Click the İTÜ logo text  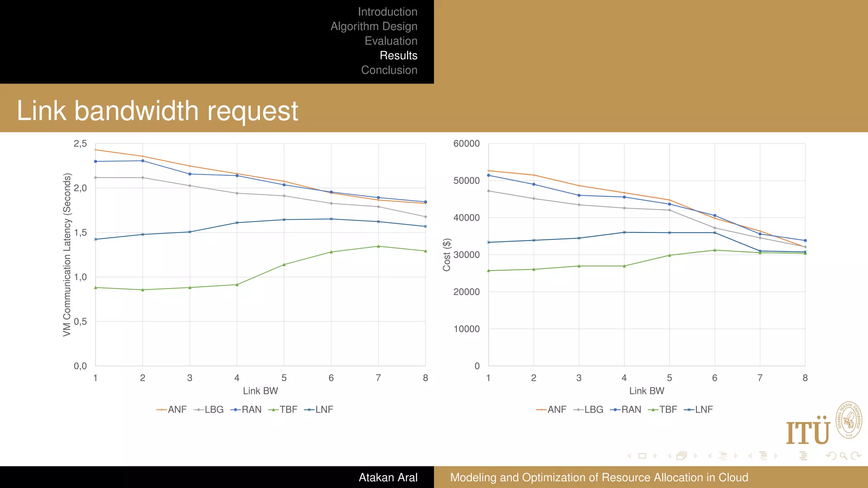coord(808,430)
